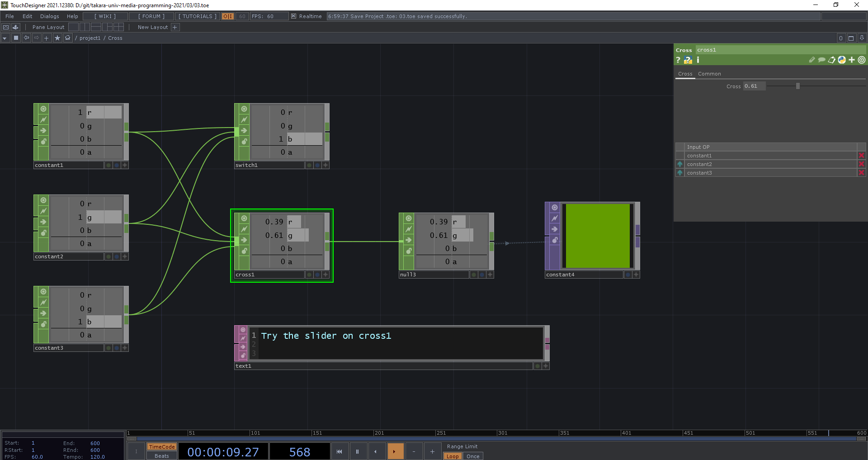
Task: Move constant3 up with the arrow icon
Action: pyautogui.click(x=680, y=173)
